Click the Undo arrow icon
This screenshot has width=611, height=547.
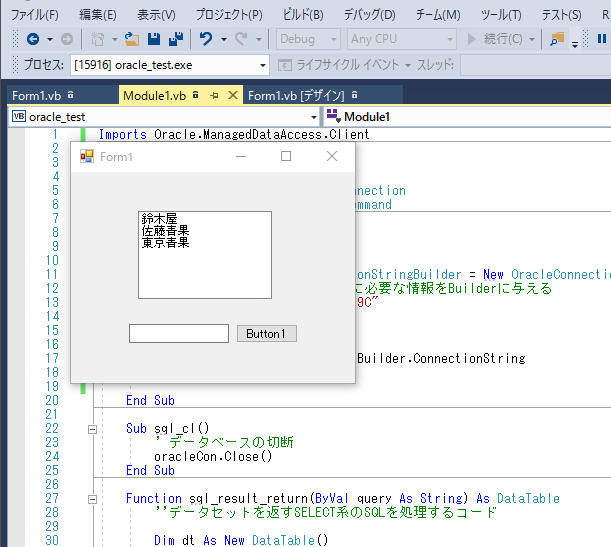click(205, 39)
